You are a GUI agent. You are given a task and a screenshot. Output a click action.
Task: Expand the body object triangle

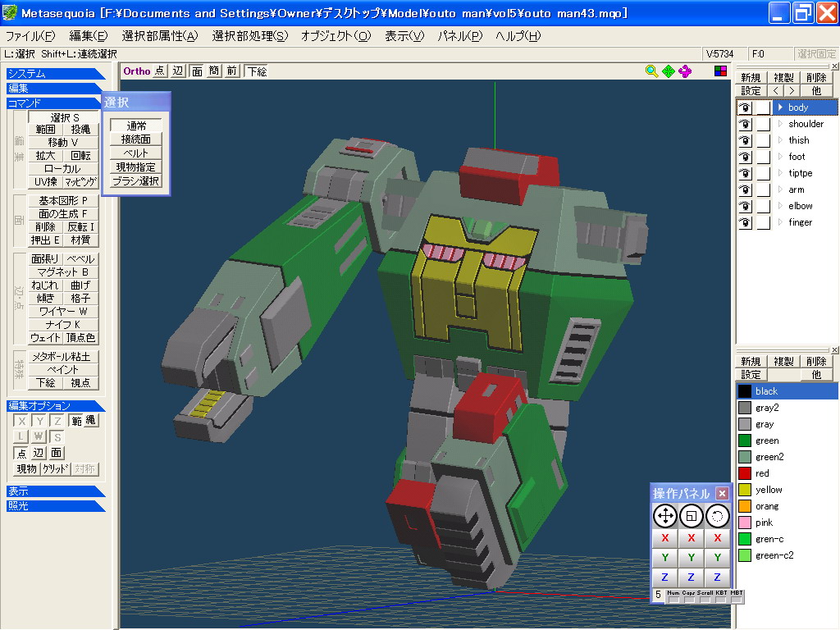click(781, 107)
